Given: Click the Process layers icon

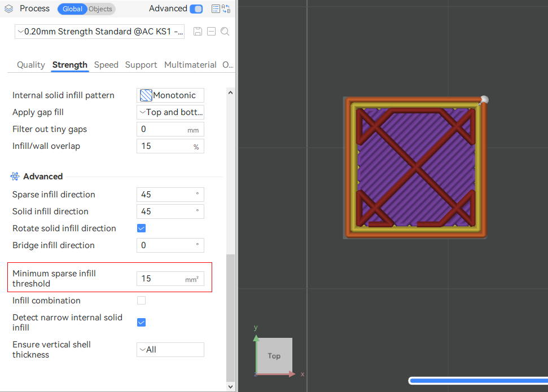Looking at the screenshot, I should 8,8.
